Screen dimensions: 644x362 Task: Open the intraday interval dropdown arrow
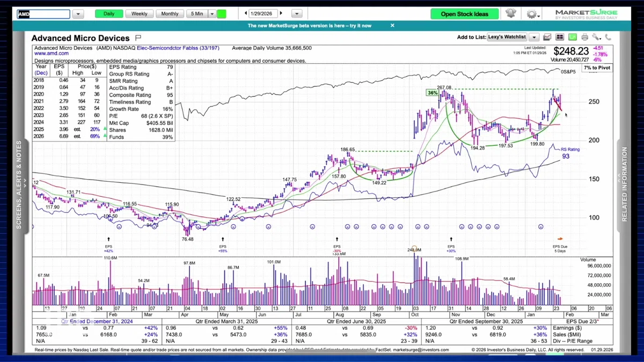[x=212, y=14]
